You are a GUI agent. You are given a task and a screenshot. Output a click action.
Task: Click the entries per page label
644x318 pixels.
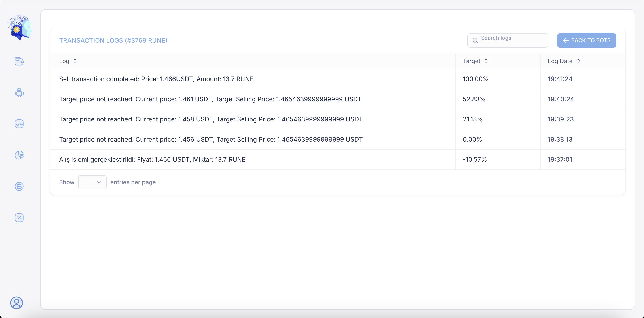tap(133, 182)
